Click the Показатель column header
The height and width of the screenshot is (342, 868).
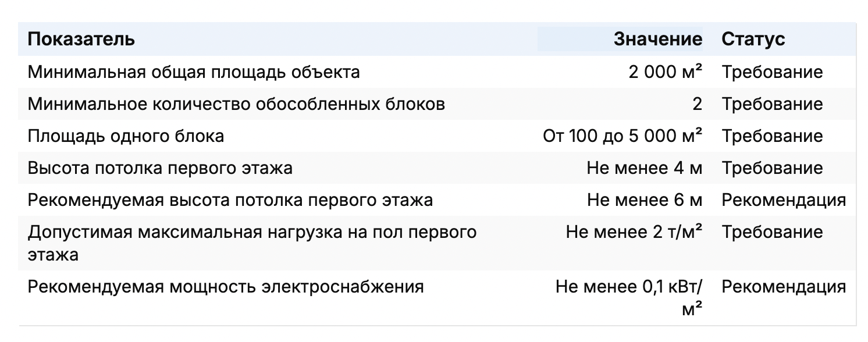point(81,39)
